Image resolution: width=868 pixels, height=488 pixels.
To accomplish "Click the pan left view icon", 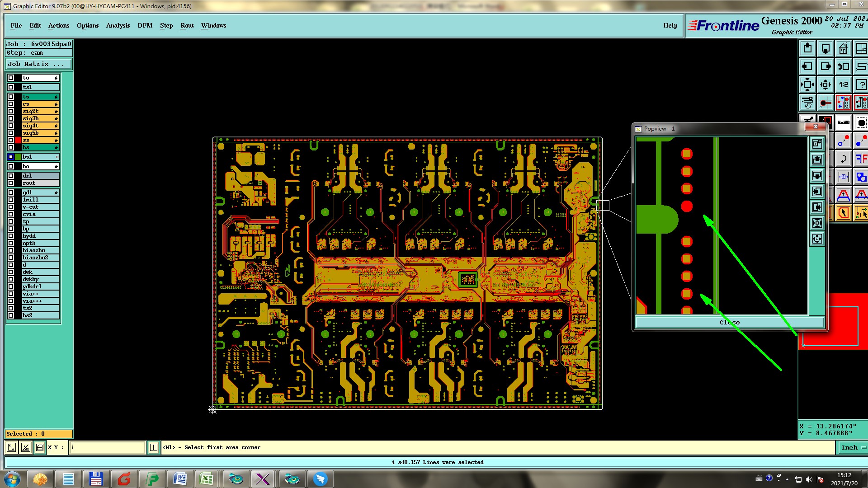I will click(x=807, y=66).
